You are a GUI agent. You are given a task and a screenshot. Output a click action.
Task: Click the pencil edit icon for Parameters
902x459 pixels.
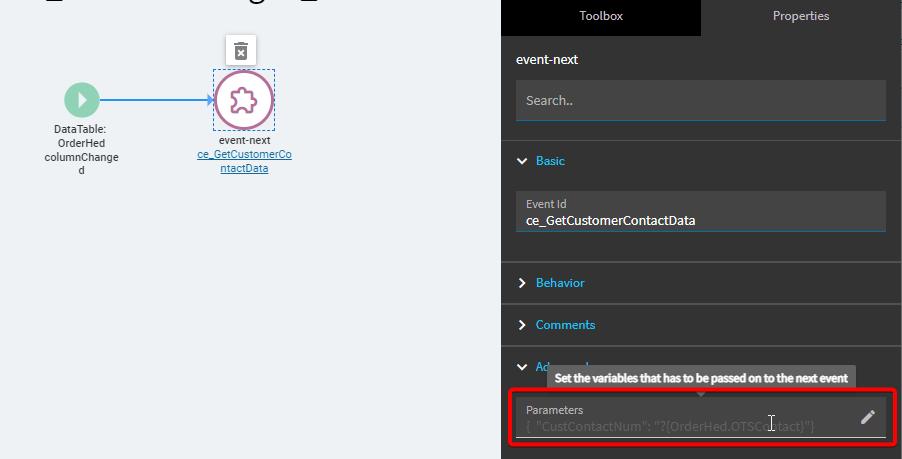(x=867, y=417)
